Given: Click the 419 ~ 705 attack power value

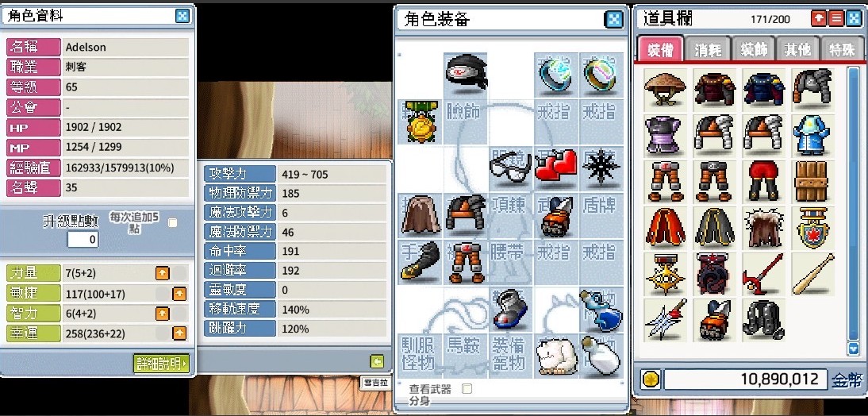Looking at the screenshot, I should (x=305, y=175).
